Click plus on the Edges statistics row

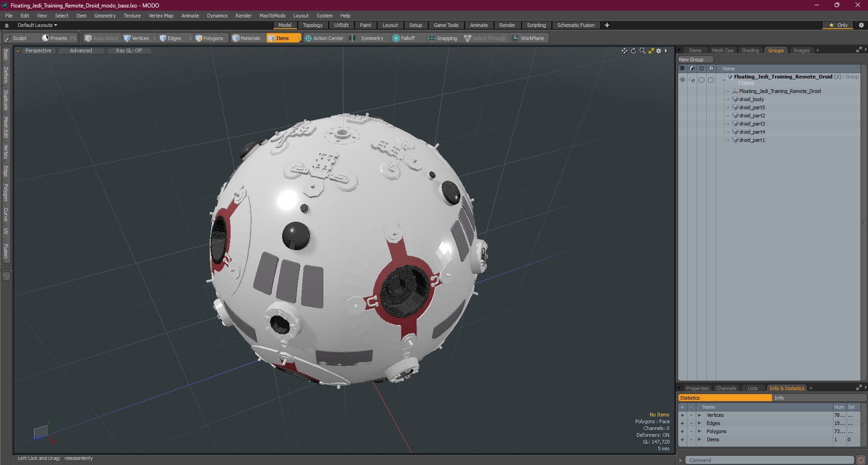click(x=682, y=423)
